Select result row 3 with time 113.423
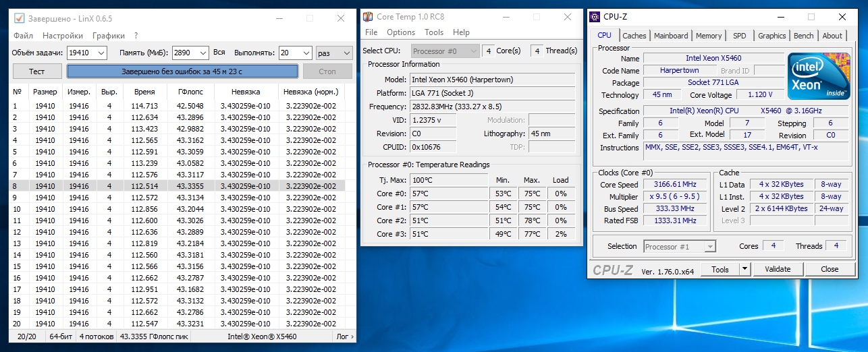 178,129
